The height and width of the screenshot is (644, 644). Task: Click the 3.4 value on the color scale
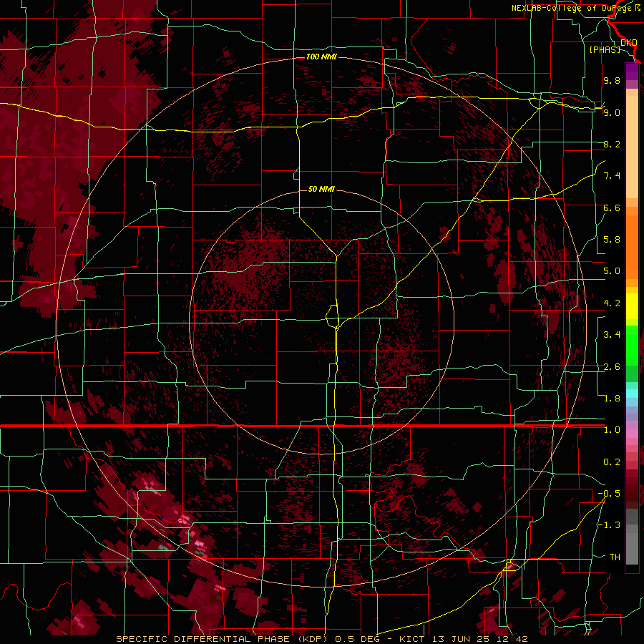[612, 335]
